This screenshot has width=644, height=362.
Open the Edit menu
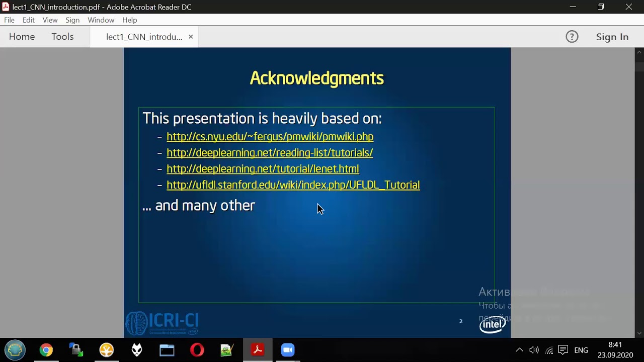(x=28, y=20)
